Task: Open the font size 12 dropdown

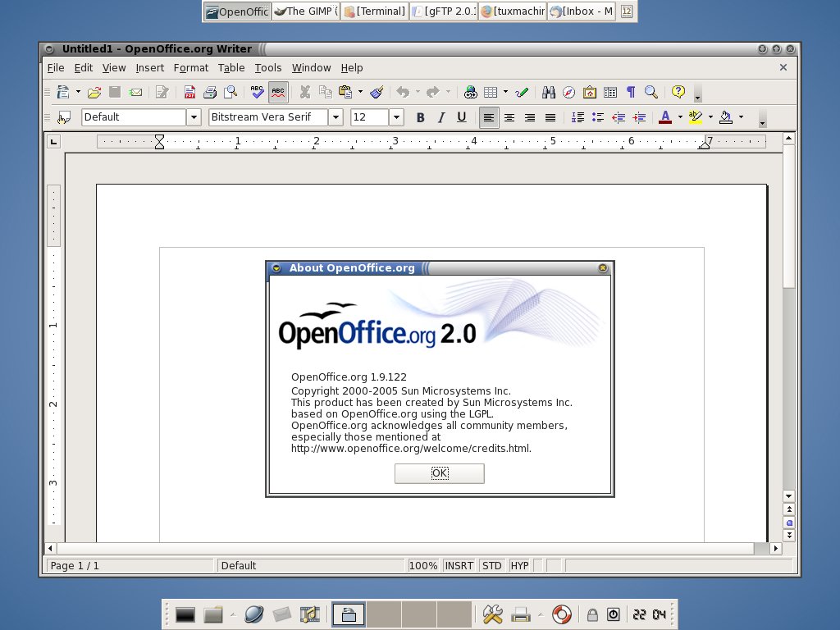Action: pyautogui.click(x=396, y=117)
